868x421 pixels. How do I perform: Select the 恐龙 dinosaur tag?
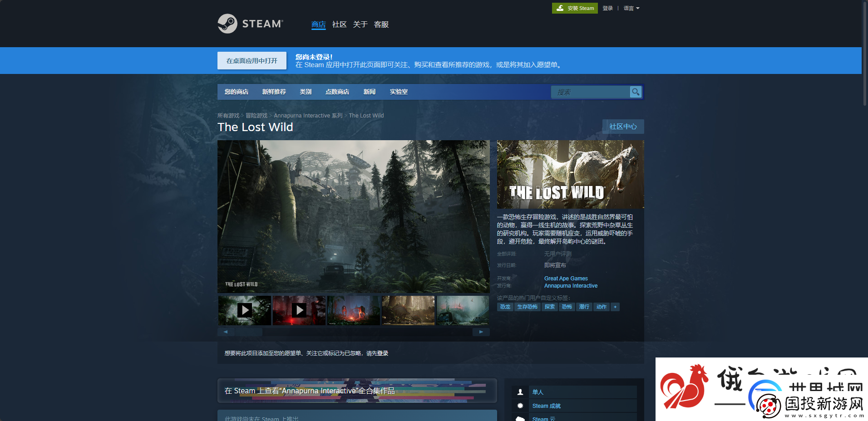pyautogui.click(x=505, y=307)
